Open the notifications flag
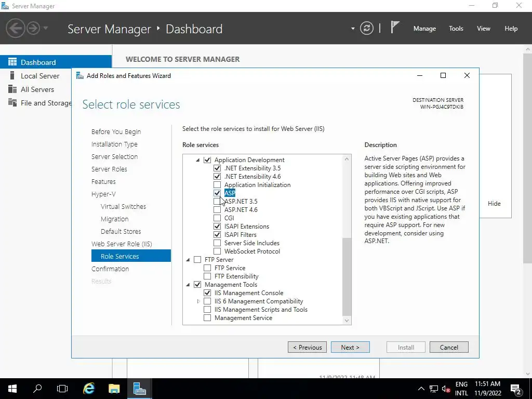This screenshot has width=532, height=399. click(x=395, y=28)
